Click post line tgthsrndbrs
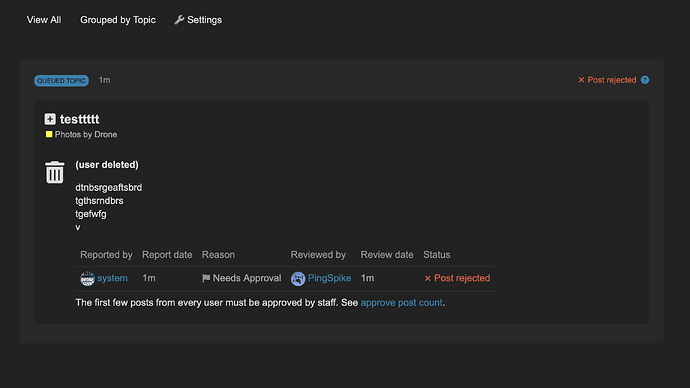The width and height of the screenshot is (690, 388). (99, 201)
